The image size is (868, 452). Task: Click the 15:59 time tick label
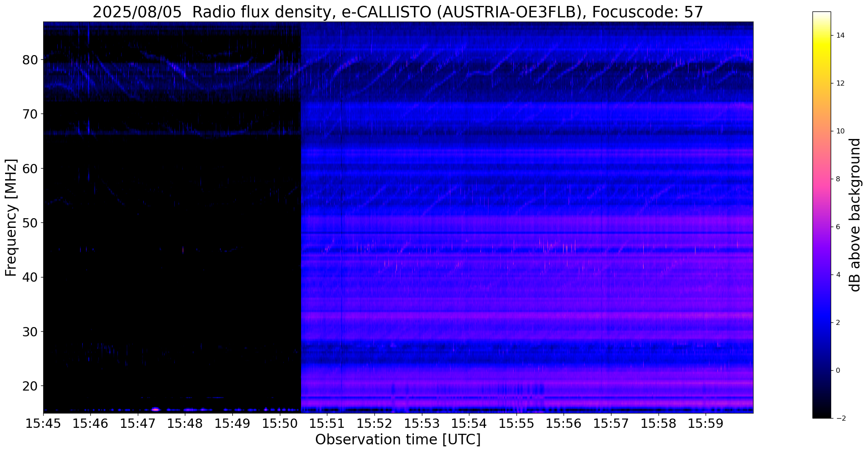(x=706, y=424)
